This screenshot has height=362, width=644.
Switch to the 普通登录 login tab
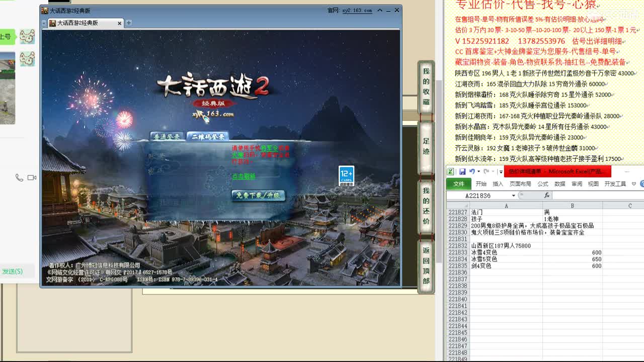click(167, 137)
